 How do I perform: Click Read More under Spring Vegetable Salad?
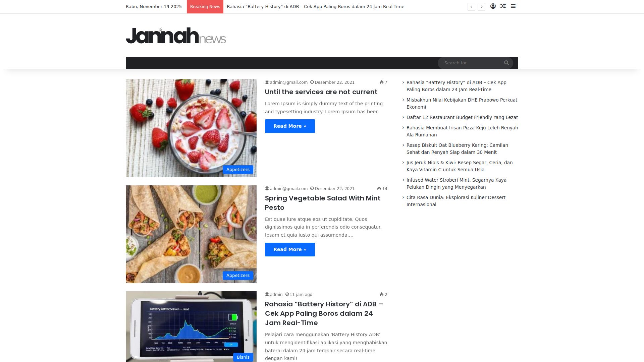click(x=290, y=250)
